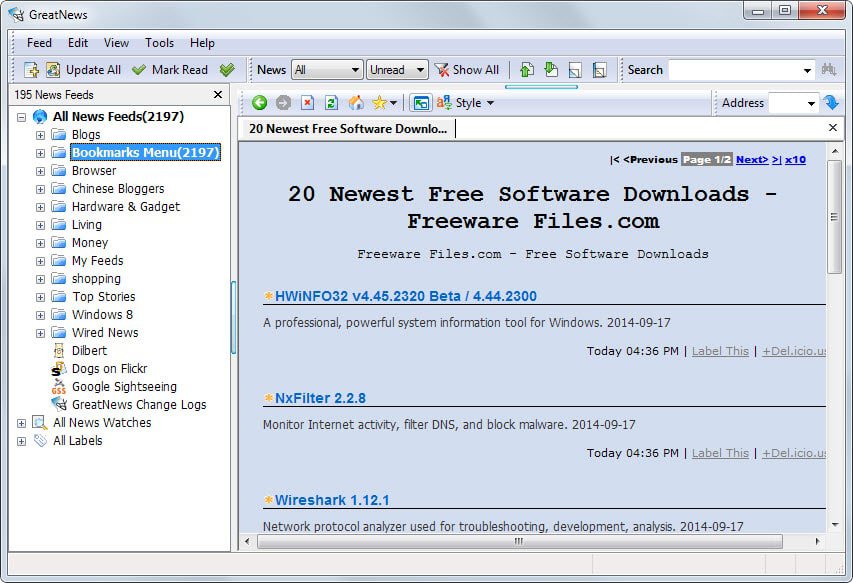Open the Unread filter dropdown
The image size is (853, 583).
[397, 70]
